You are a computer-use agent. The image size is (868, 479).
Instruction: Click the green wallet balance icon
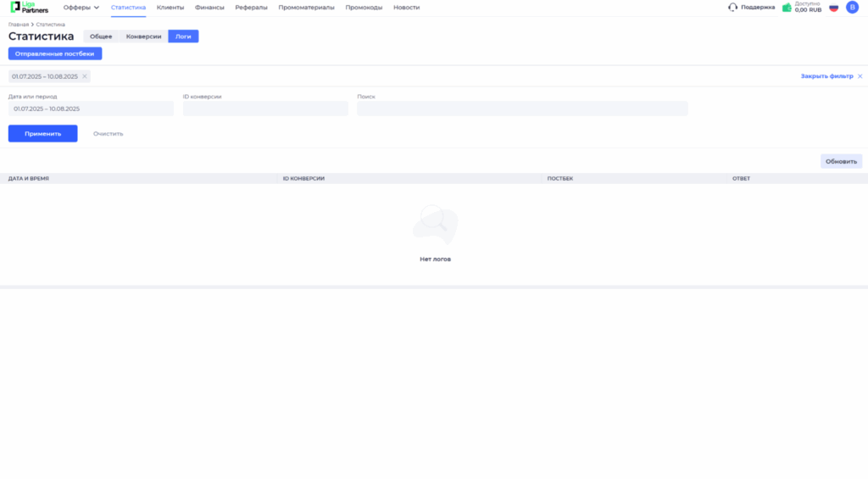pyautogui.click(x=787, y=8)
